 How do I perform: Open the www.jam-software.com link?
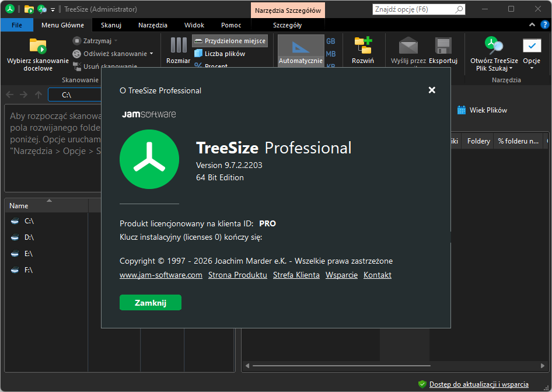click(x=161, y=275)
